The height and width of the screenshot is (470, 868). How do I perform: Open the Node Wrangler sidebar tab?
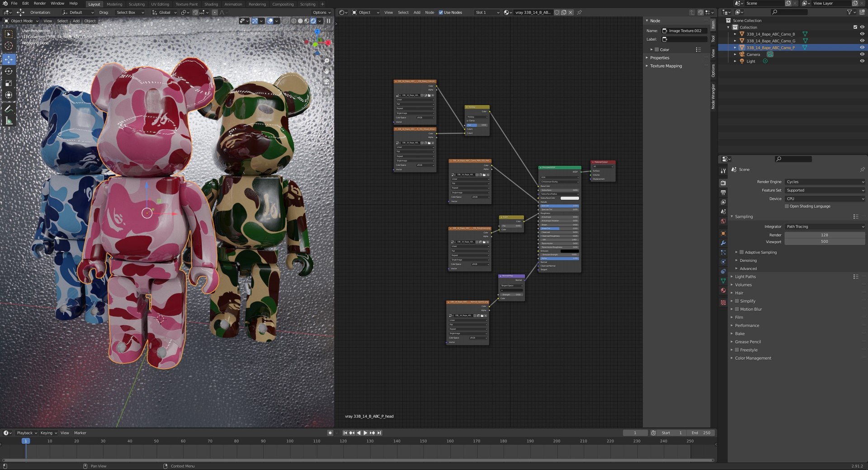click(713, 97)
